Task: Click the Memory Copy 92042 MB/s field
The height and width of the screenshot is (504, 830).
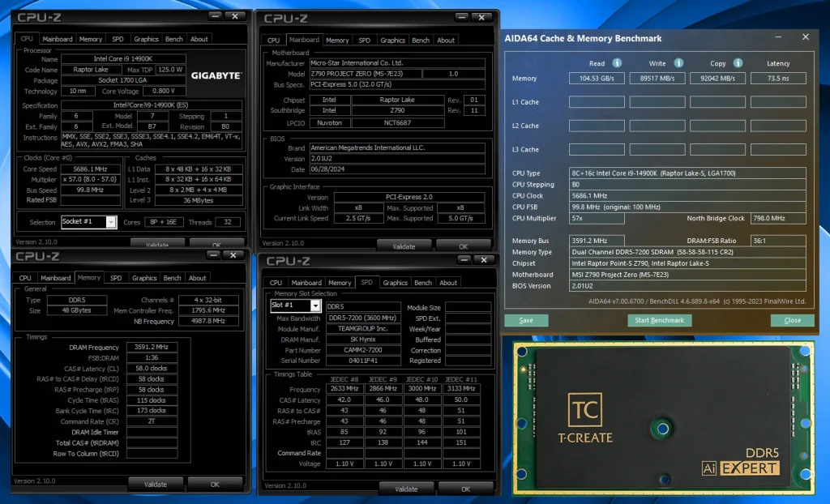Action: click(x=718, y=79)
